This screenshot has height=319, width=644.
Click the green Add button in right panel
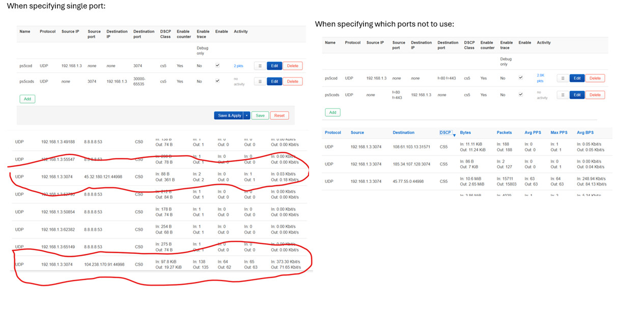332,112
